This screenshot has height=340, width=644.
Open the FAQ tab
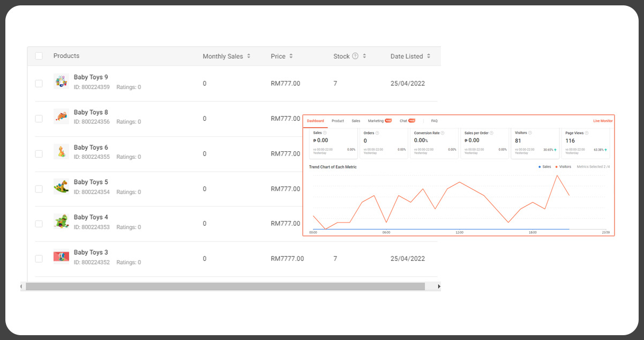tap(434, 121)
